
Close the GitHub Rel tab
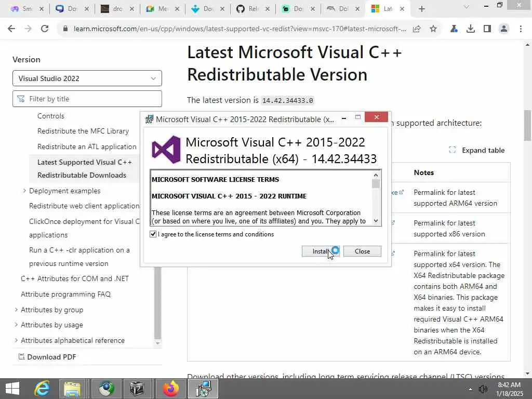coord(268,9)
